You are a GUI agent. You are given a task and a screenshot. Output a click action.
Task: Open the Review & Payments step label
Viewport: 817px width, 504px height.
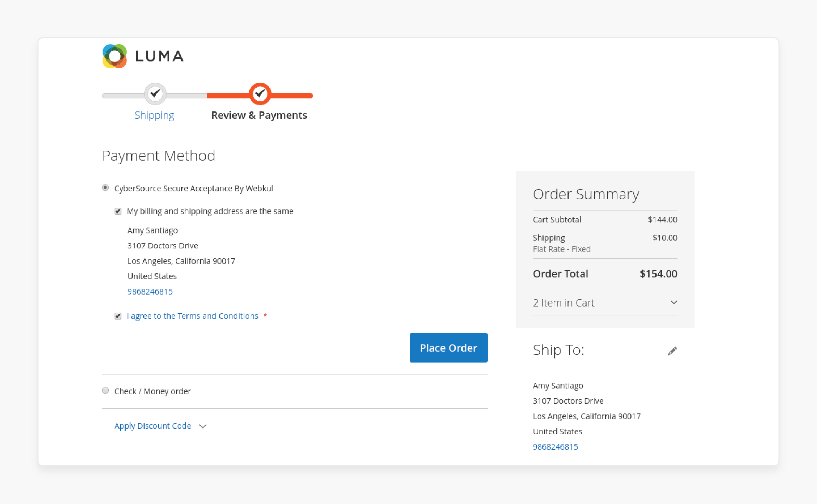click(259, 115)
